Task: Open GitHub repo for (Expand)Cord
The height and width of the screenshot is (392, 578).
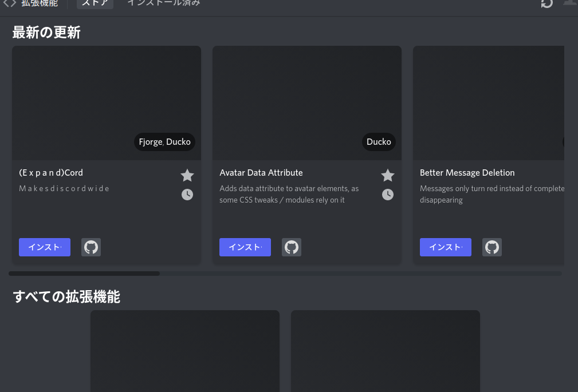Action: pyautogui.click(x=91, y=247)
